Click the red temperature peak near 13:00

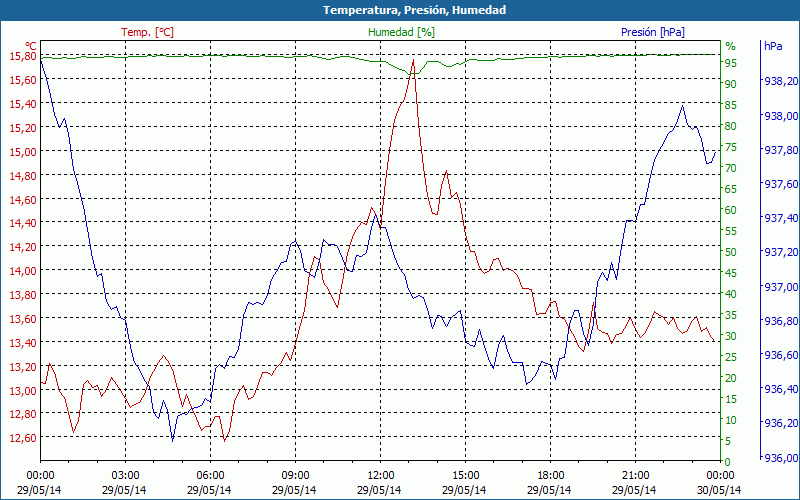[x=413, y=60]
